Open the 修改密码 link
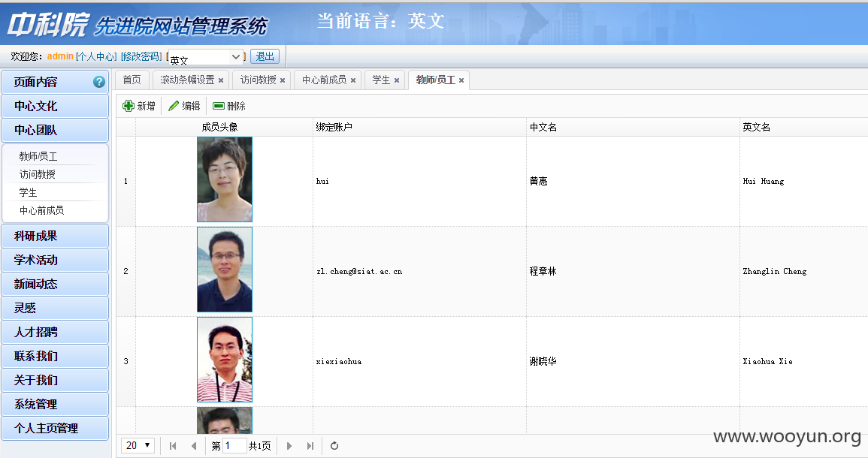The height and width of the screenshot is (458, 868). pos(142,56)
